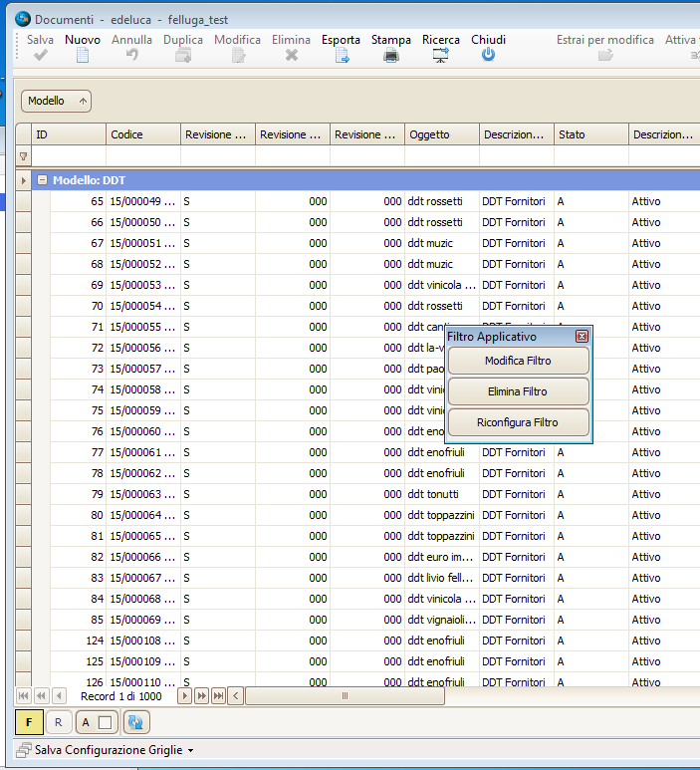Go to the last record in navigator
The image size is (700, 770).
coord(217,695)
